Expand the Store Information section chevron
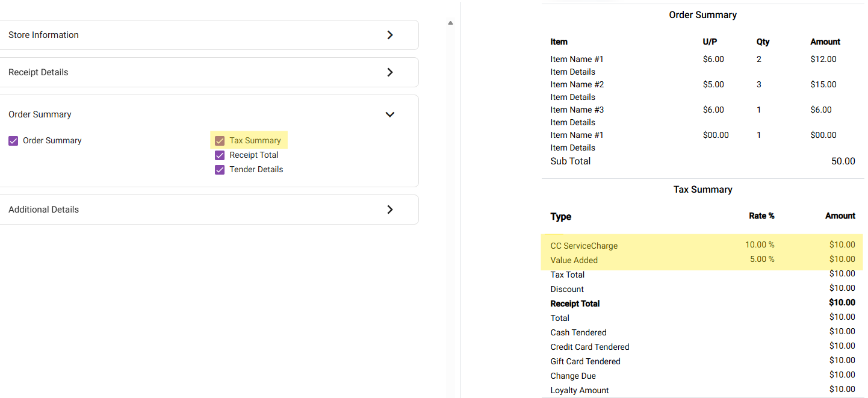 (390, 35)
